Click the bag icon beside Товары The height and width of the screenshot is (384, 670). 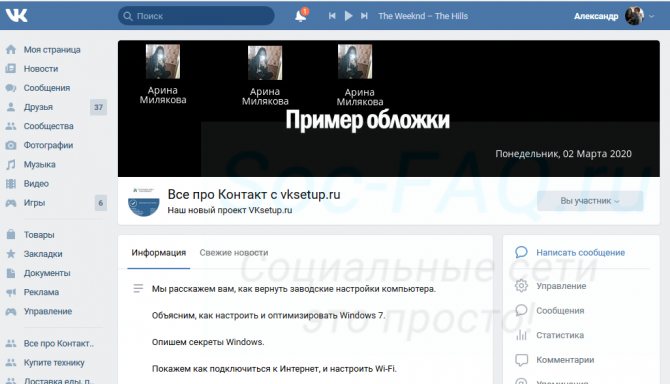[x=11, y=235]
